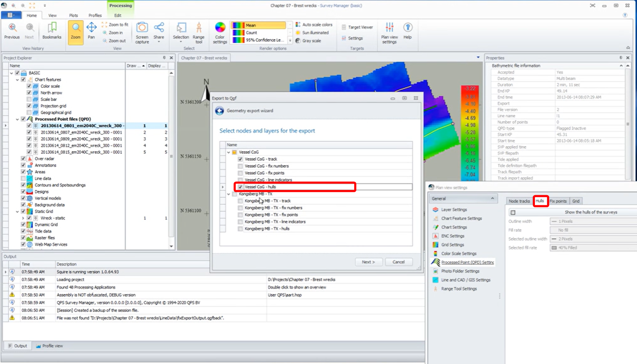The height and width of the screenshot is (364, 637).
Task: Click the Next button in wizard
Action: click(368, 262)
